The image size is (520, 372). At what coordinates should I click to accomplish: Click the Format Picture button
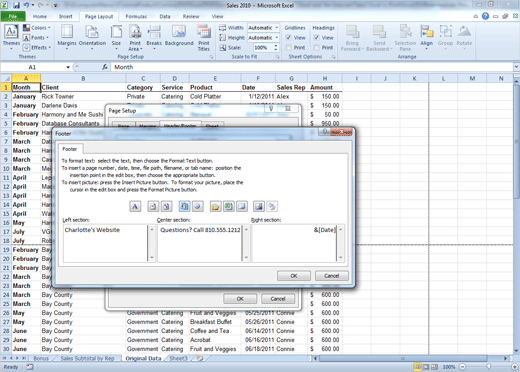272,207
